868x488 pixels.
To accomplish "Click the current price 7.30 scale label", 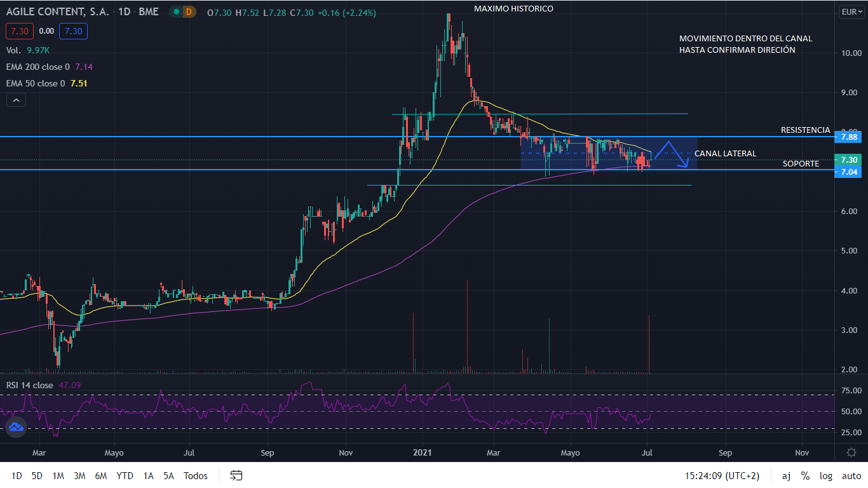I will [848, 159].
